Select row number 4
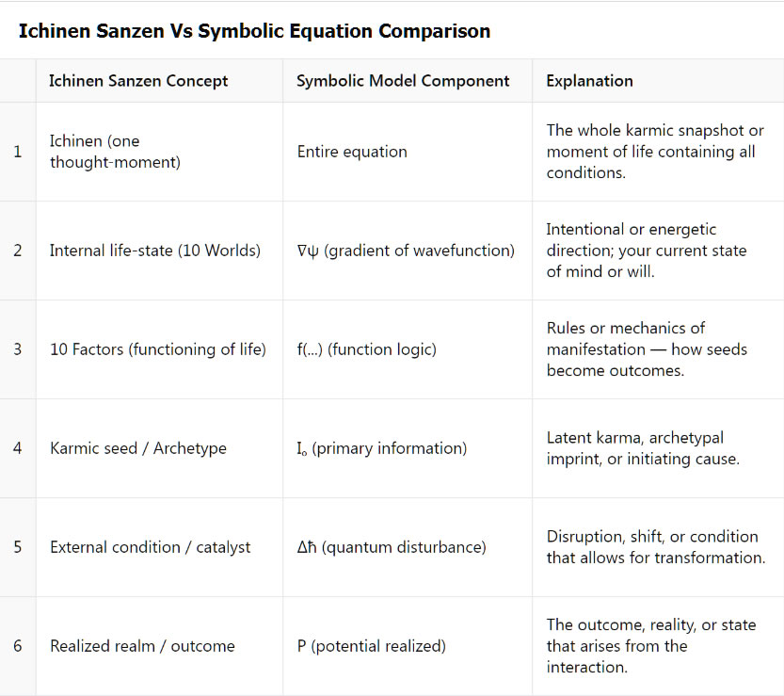This screenshot has width=784, height=696. pyautogui.click(x=18, y=448)
